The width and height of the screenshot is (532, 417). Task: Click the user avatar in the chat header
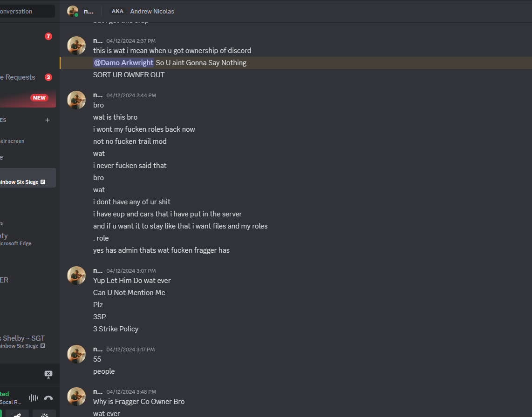click(x=73, y=11)
